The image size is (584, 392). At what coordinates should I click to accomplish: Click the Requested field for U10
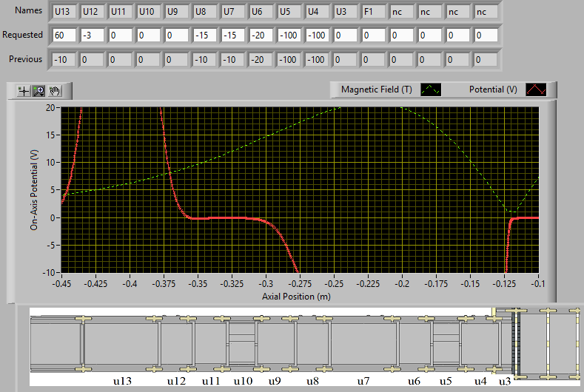(149, 36)
